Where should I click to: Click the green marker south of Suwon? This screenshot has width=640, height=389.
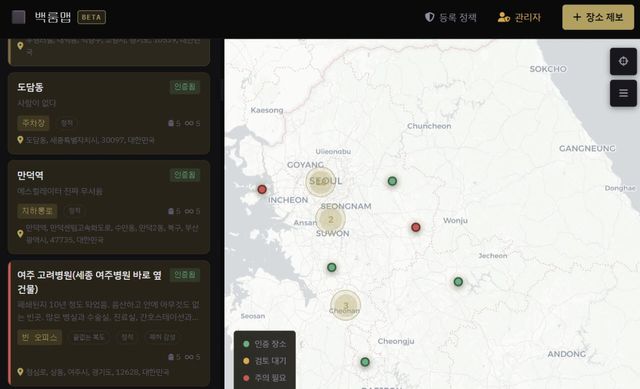pos(332,268)
